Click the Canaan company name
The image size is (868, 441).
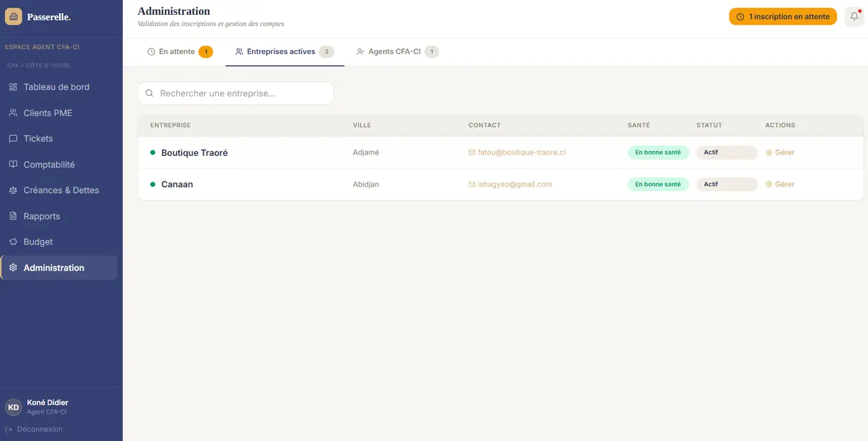point(177,184)
